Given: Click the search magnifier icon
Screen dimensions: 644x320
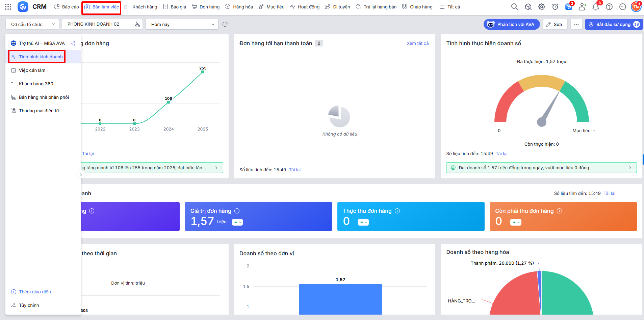Looking at the screenshot, I should (x=514, y=7).
